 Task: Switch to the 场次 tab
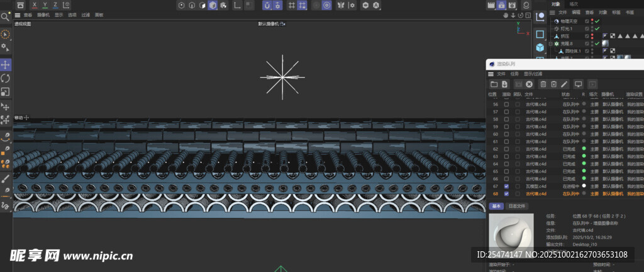click(x=574, y=4)
